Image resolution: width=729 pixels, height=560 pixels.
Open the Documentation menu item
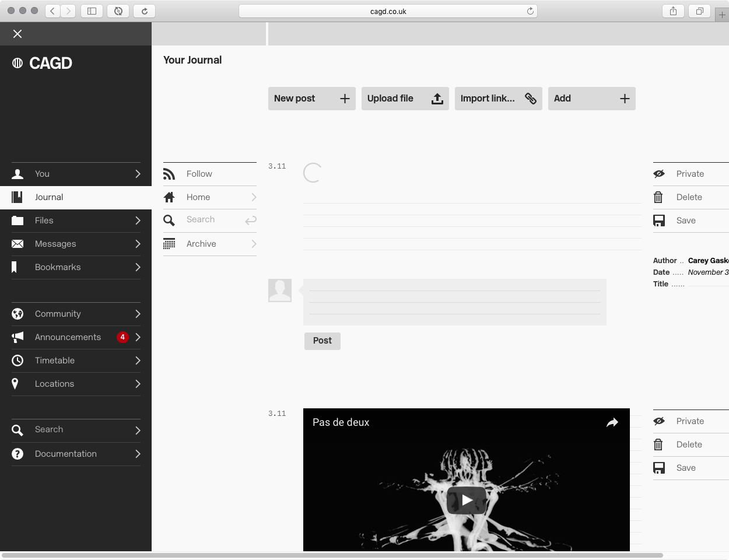point(76,454)
